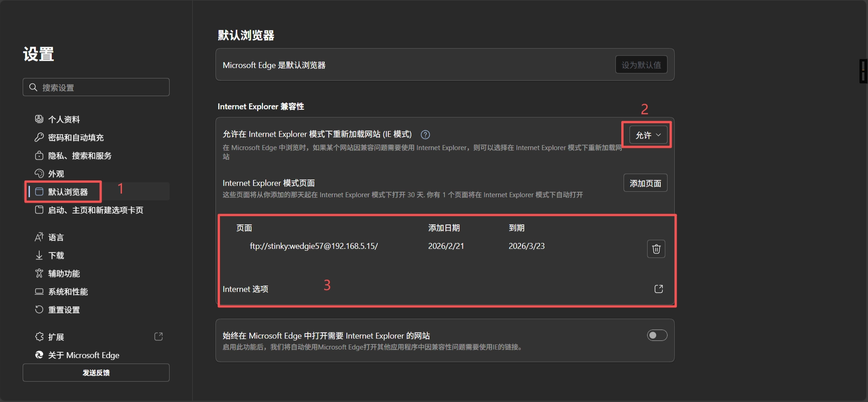Click the scrollbar thumb at right edge
This screenshot has width=868, height=402.
(x=863, y=71)
